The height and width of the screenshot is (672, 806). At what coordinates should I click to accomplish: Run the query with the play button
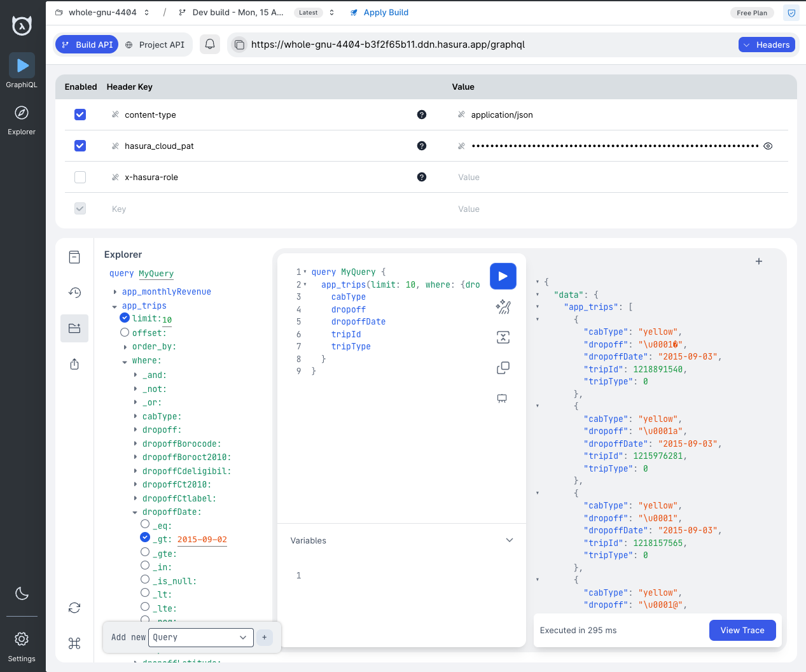click(x=503, y=276)
